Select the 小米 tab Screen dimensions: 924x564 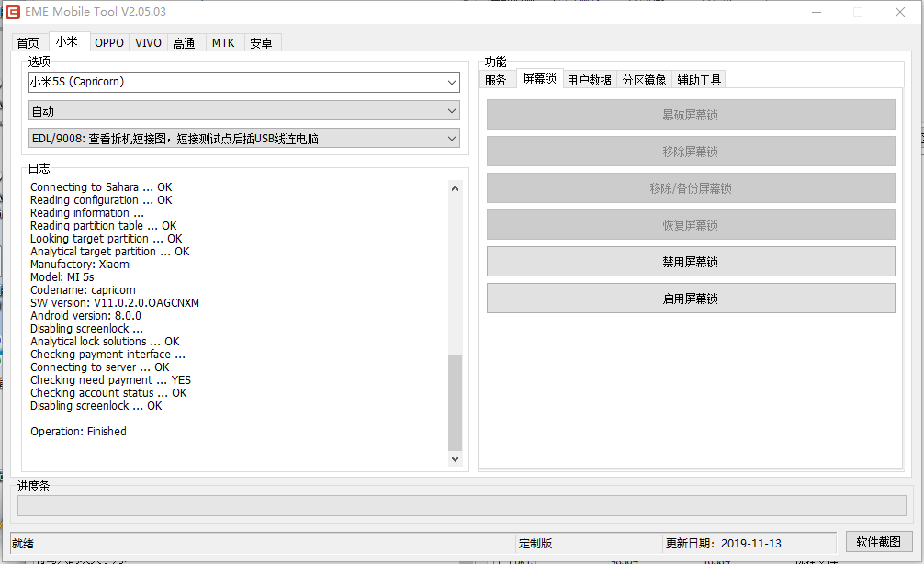(x=66, y=41)
